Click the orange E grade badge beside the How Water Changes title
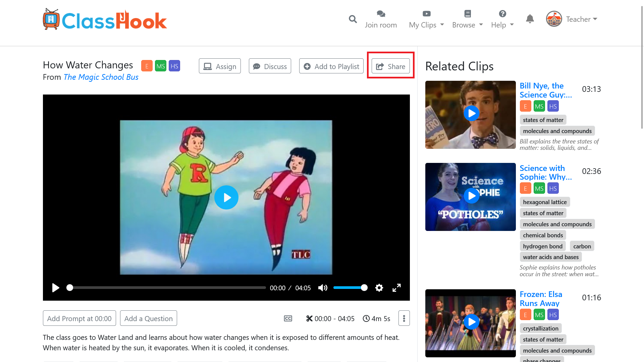The height and width of the screenshot is (362, 644). (x=147, y=66)
